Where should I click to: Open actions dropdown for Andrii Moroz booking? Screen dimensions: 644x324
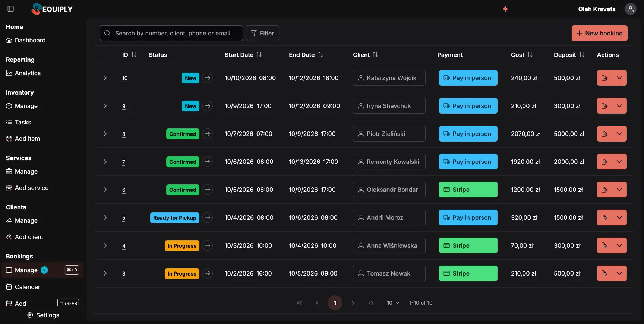[619, 217]
